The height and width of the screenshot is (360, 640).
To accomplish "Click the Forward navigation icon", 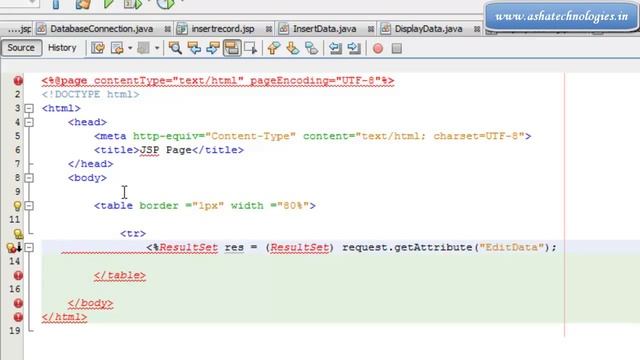I will pos(143,48).
